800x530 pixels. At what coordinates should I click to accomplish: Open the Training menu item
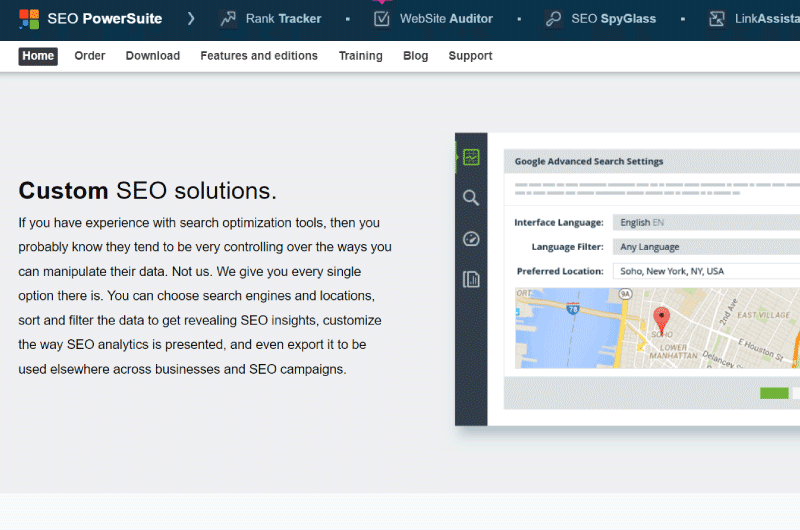point(360,56)
